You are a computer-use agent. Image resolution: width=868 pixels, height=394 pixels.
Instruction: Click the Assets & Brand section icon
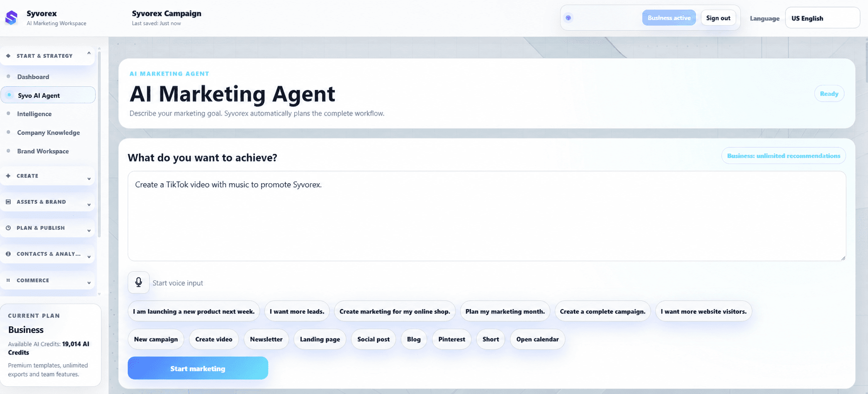point(8,202)
